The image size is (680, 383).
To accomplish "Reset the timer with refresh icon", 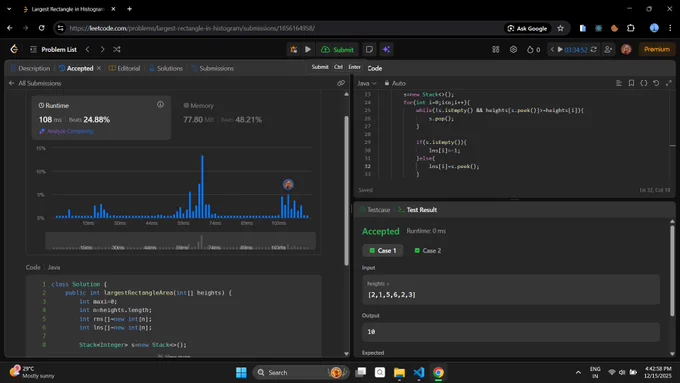I will [593, 49].
